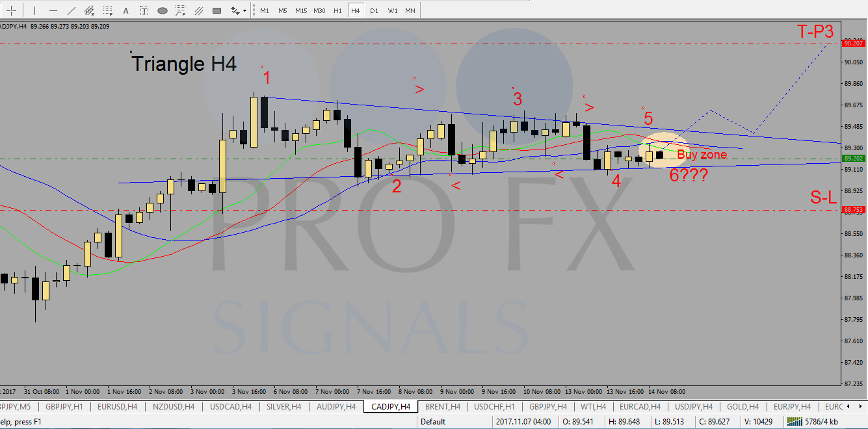The width and height of the screenshot is (868, 429).
Task: Choose the Horizontal Line drawing tool
Action: tap(53, 10)
